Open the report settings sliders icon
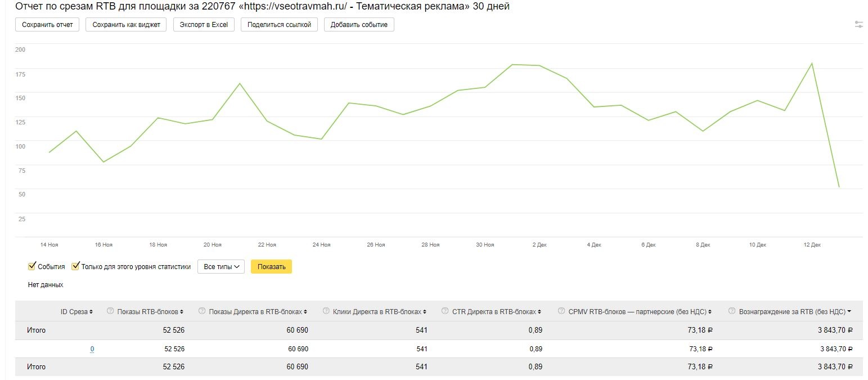The height and width of the screenshot is (380, 868). pyautogui.click(x=858, y=25)
